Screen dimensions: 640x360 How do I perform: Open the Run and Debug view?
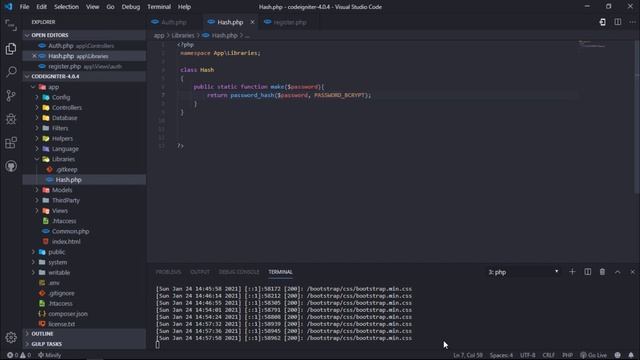[11, 119]
